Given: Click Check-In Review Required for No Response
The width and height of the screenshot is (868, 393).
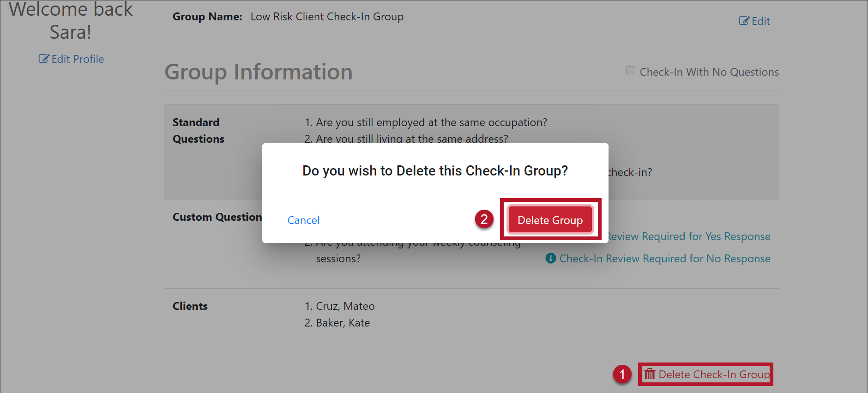Looking at the screenshot, I should [x=664, y=259].
